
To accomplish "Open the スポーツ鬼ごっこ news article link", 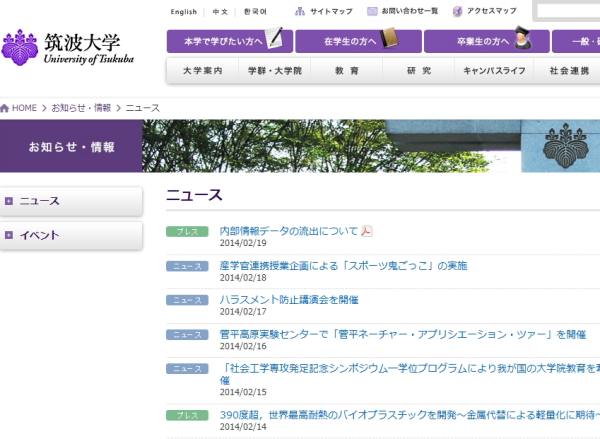I will [343, 265].
